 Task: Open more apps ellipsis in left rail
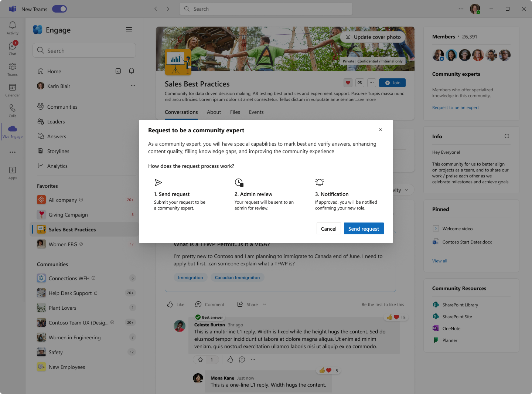[13, 152]
